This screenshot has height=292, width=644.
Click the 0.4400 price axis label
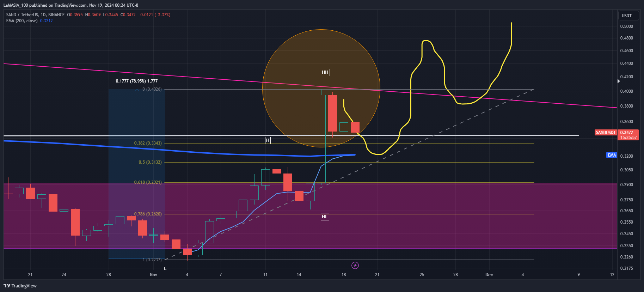pos(627,63)
